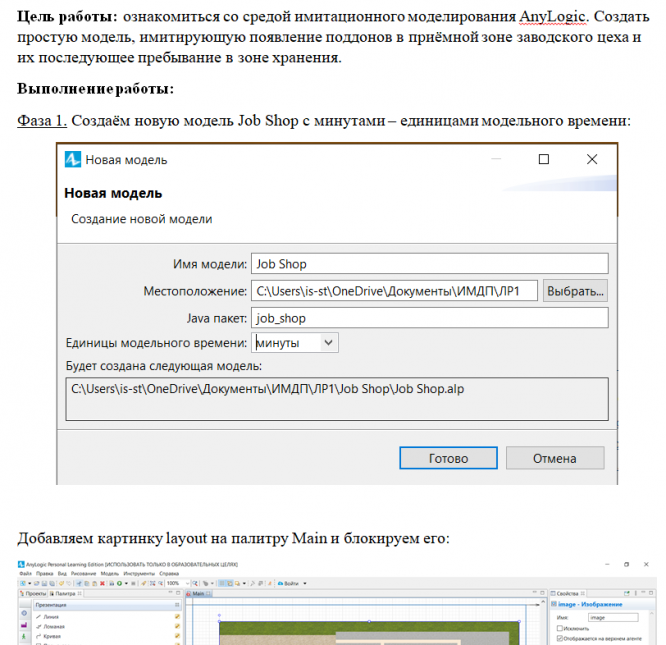Toggle the Исключить checkbox
Viewport: 666px width, 645px height.
559,628
